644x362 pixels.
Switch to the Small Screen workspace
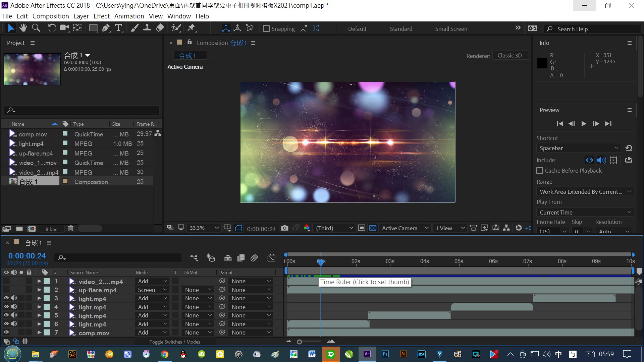coord(451,29)
